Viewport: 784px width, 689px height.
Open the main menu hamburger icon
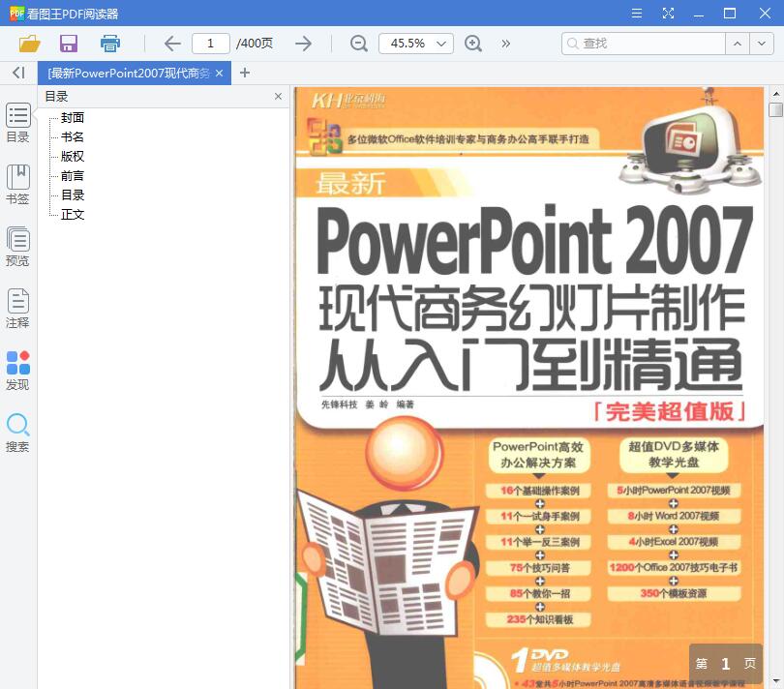click(637, 13)
